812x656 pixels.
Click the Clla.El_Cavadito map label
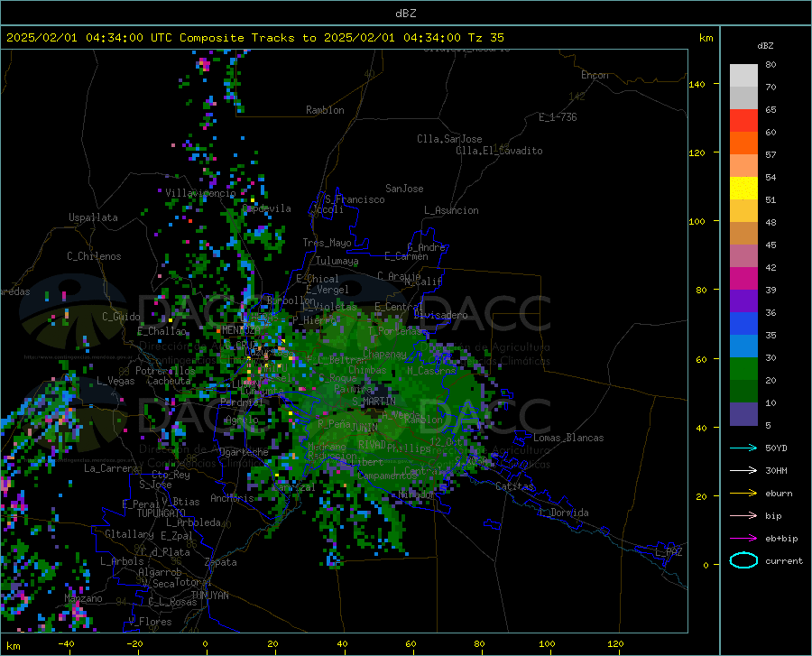pos(499,151)
